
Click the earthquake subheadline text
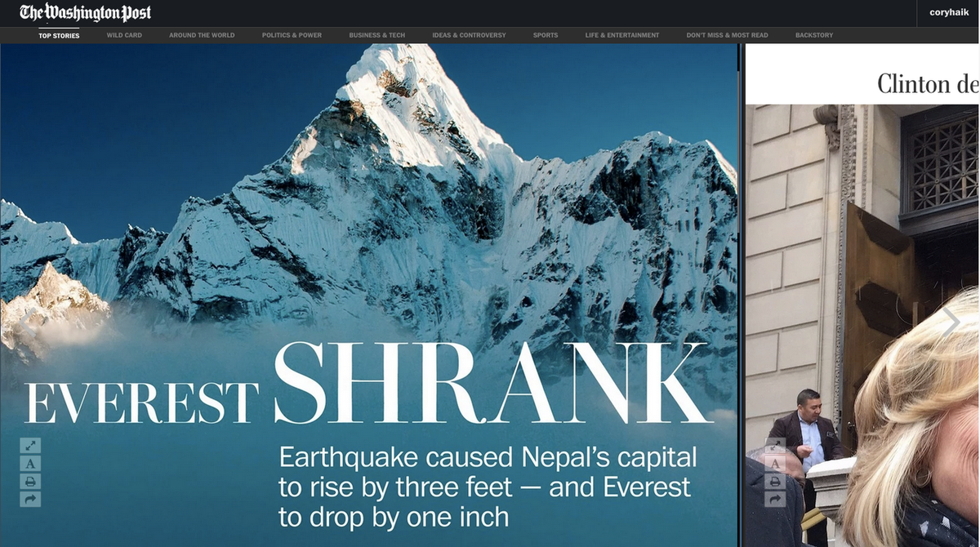pyautogui.click(x=488, y=487)
